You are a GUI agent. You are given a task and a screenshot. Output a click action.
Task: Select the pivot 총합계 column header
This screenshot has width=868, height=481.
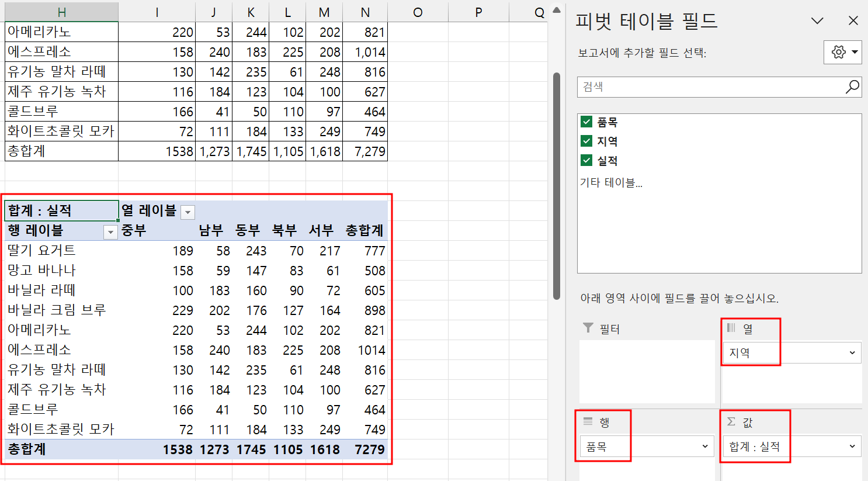click(x=365, y=230)
